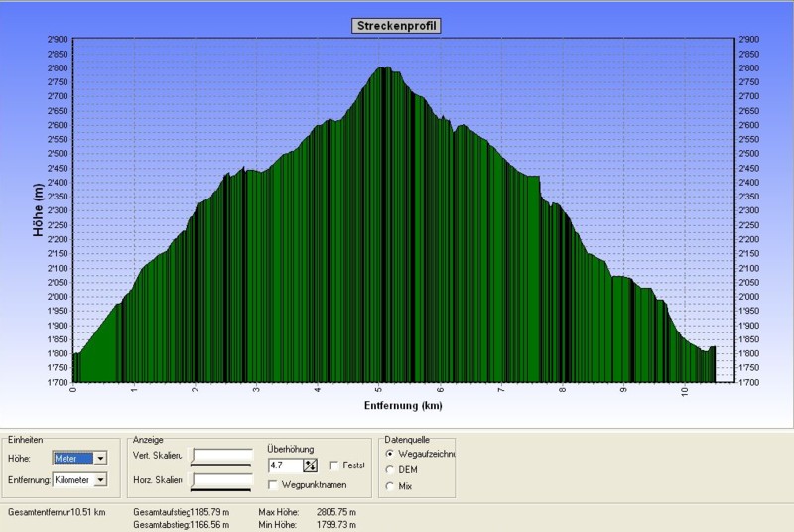Select the DEM data source option

click(x=388, y=469)
